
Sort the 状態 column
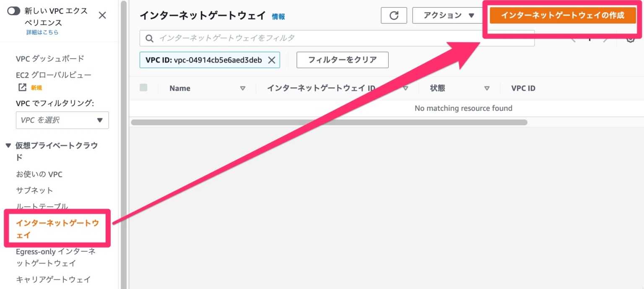487,88
